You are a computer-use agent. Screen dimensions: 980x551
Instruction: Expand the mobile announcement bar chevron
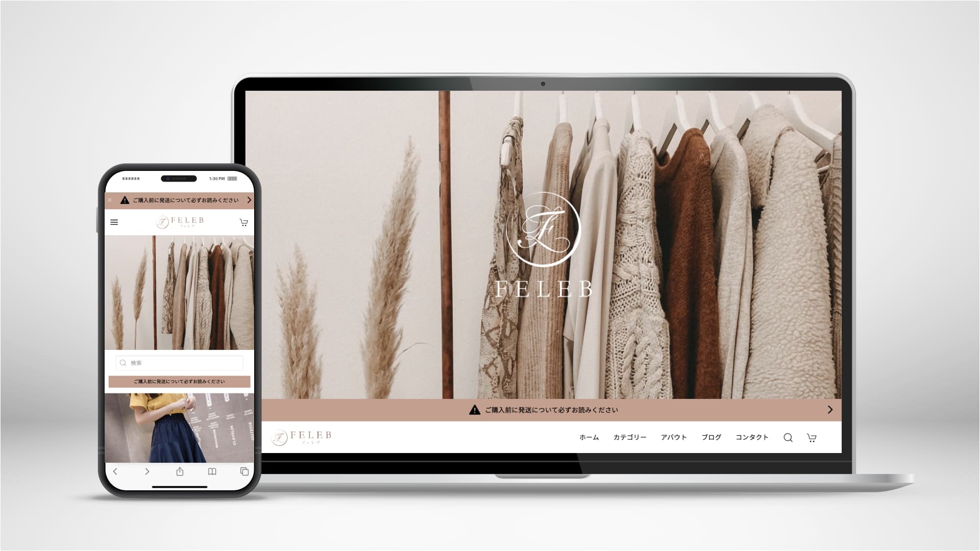[x=250, y=199]
